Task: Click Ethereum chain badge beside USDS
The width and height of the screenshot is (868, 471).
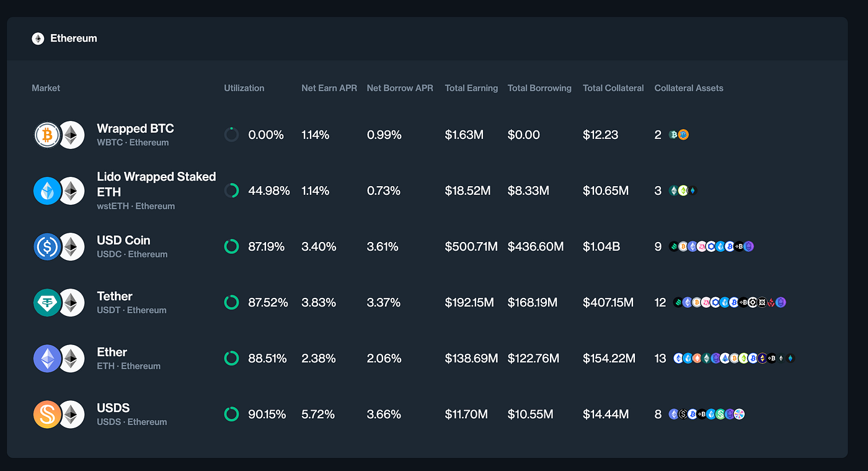Action: (x=71, y=414)
